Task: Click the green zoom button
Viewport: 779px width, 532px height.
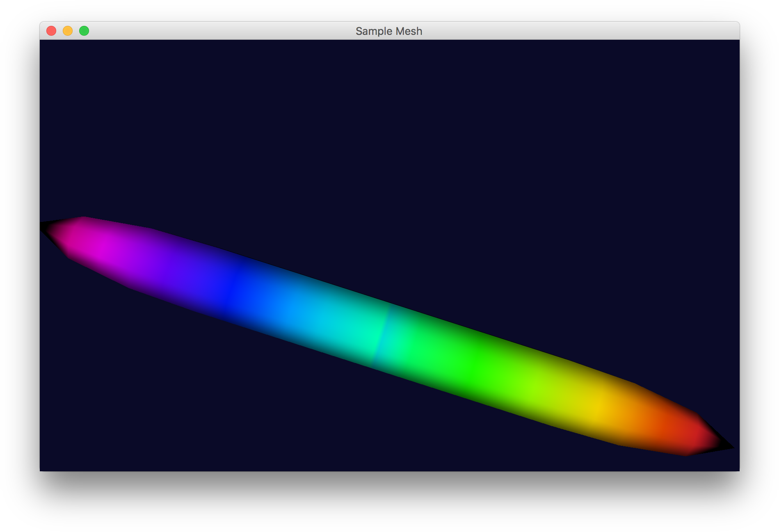Action: click(x=84, y=30)
